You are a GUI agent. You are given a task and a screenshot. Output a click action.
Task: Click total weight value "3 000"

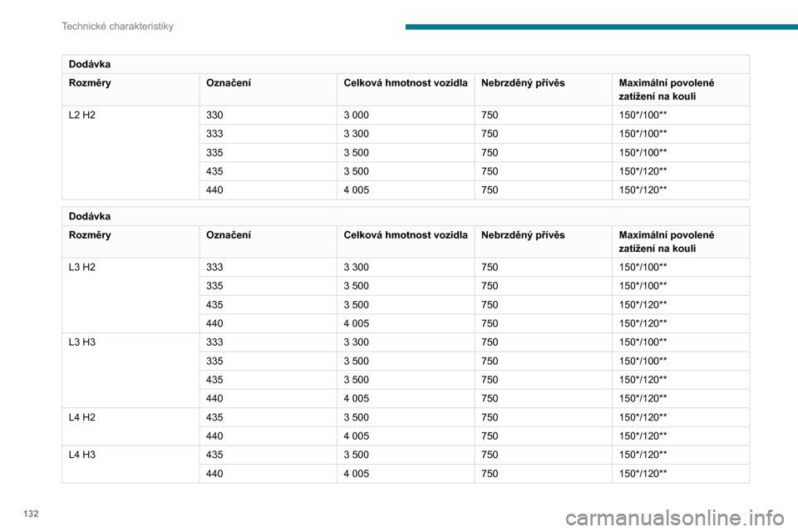[x=357, y=115]
